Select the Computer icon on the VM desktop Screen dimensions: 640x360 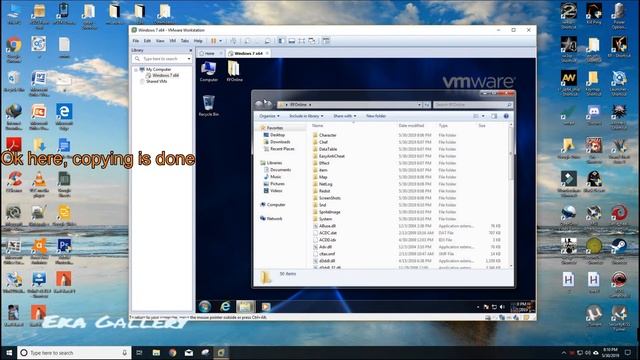tap(209, 72)
